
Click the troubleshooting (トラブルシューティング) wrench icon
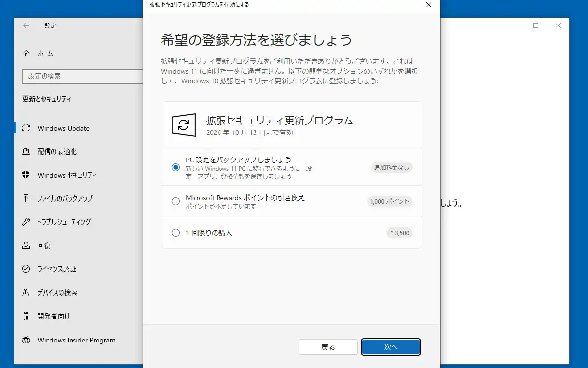(x=26, y=222)
